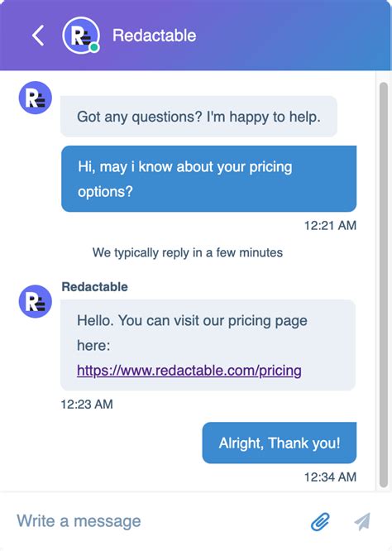This screenshot has height=551, width=392.
Task: Open the redactable.com/pricing link
Action: (189, 371)
